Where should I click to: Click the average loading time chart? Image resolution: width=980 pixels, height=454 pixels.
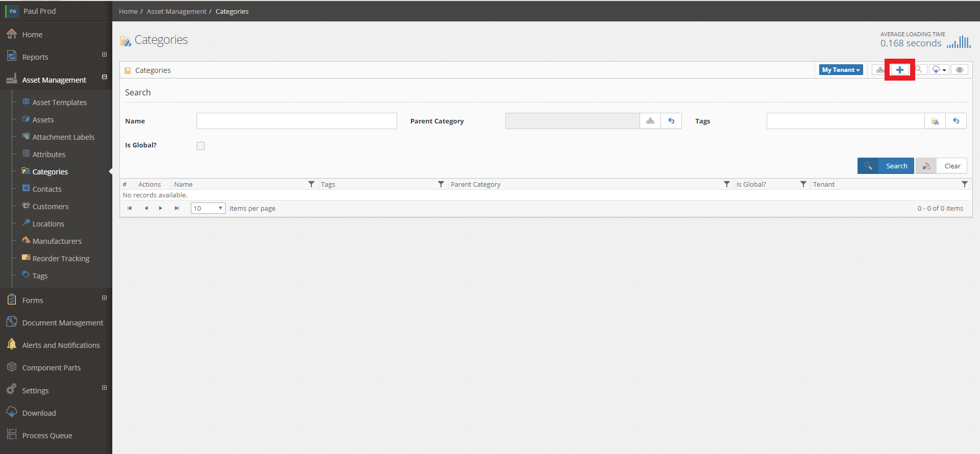pos(959,42)
